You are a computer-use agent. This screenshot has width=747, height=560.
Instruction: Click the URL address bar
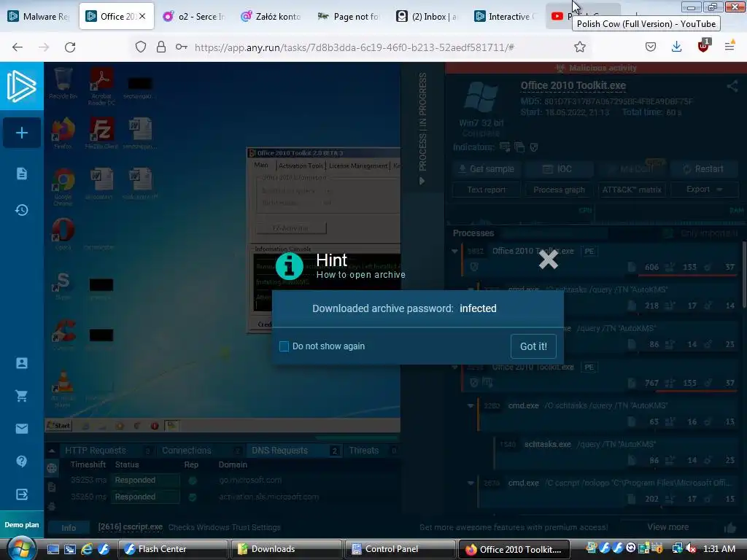[354, 47]
